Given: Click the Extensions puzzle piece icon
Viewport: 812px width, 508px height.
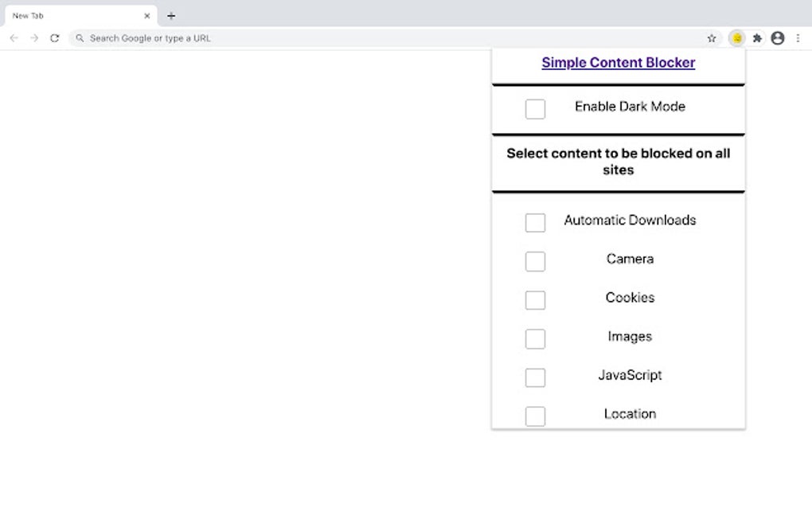Looking at the screenshot, I should [x=757, y=38].
